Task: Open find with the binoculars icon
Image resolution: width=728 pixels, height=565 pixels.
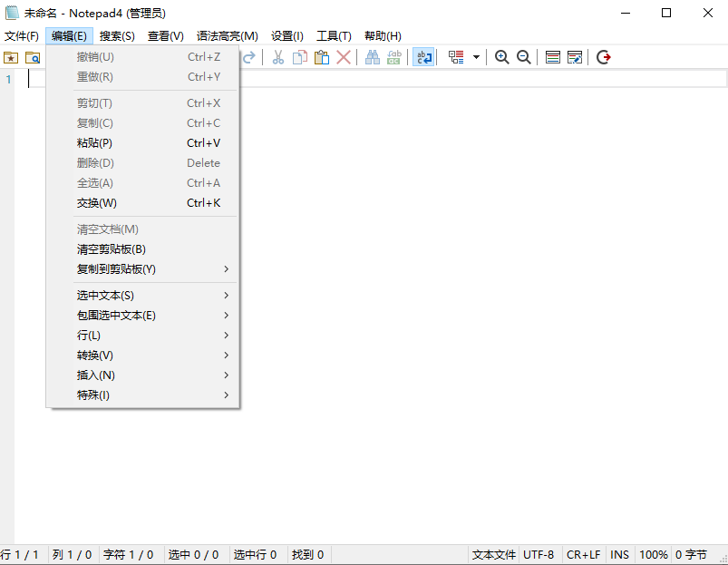Action: [x=373, y=57]
